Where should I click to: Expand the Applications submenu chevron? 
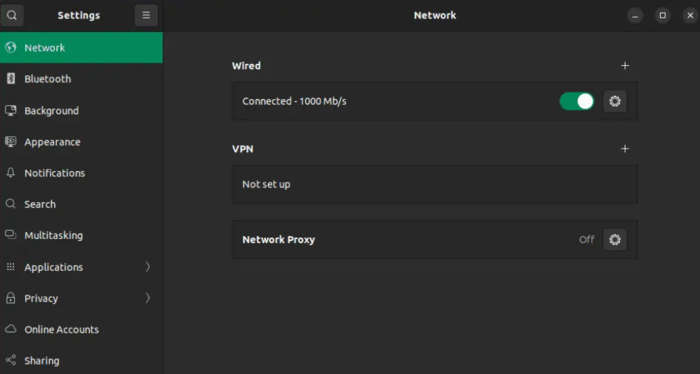pyautogui.click(x=148, y=267)
